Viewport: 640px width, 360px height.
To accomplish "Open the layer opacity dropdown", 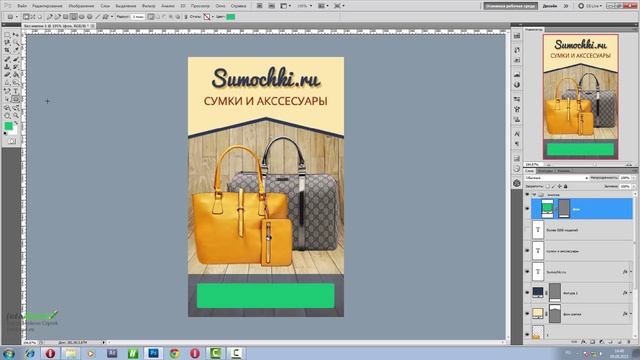I will [x=633, y=178].
